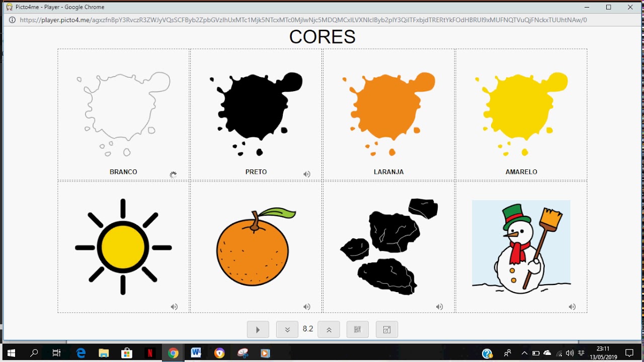Screen dimensions: 644x362
Task: Open Microsoft Store from taskbar
Action: coord(127,353)
